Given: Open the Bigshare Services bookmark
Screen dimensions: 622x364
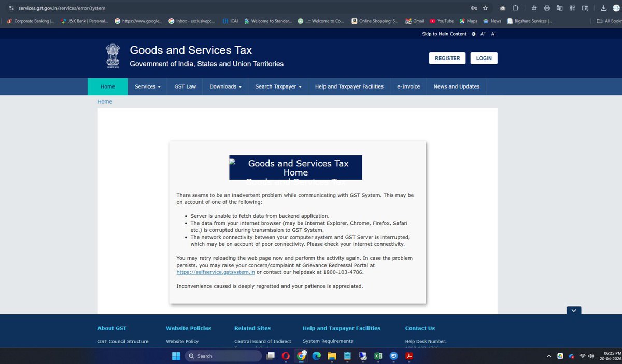Looking at the screenshot, I should (x=529, y=21).
